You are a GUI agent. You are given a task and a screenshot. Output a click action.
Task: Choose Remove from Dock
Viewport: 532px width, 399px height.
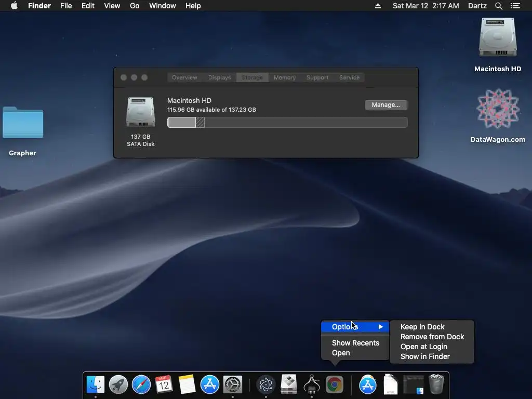[x=432, y=337]
